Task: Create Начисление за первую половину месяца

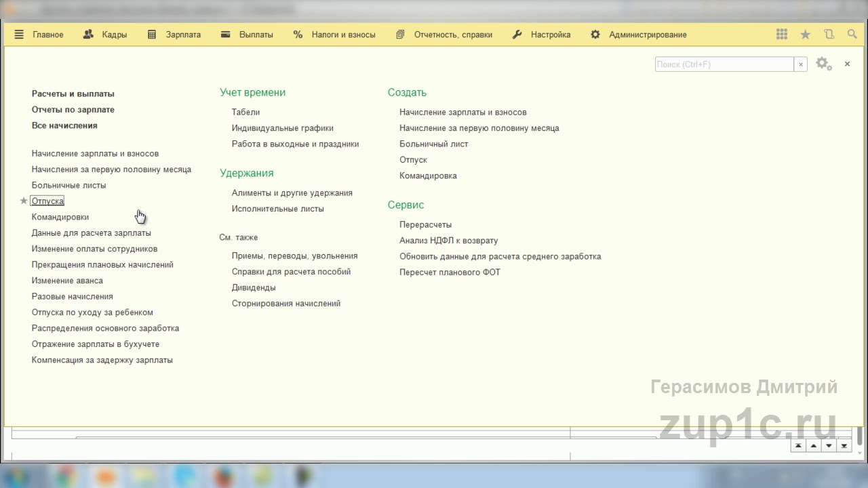Action: click(479, 128)
